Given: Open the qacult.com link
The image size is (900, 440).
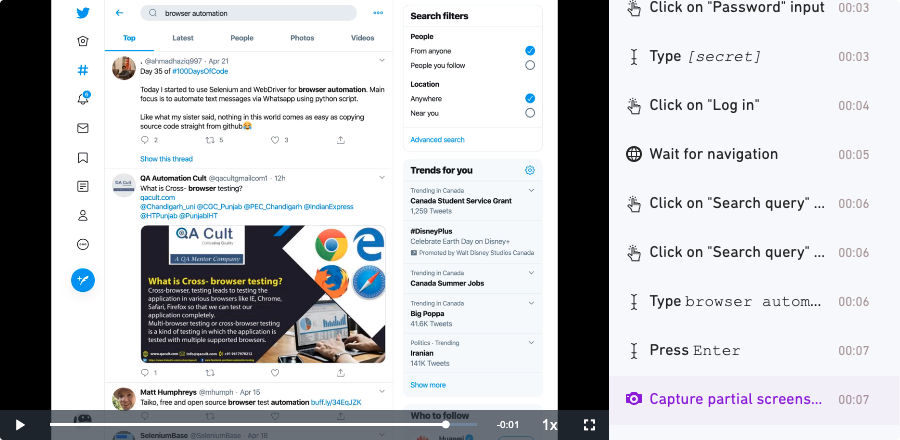Looking at the screenshot, I should click(x=158, y=197).
